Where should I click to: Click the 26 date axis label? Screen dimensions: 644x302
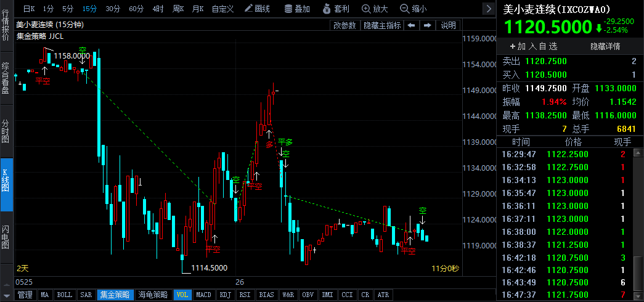240,283
